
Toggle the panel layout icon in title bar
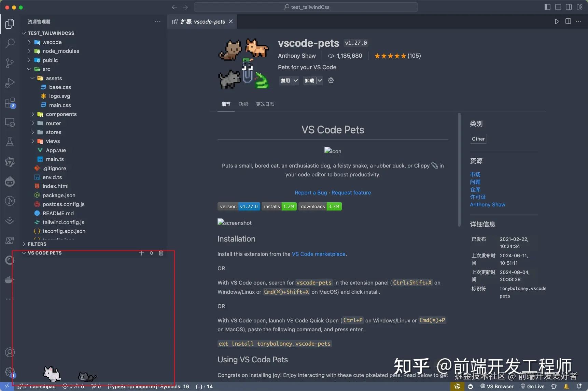[558, 7]
